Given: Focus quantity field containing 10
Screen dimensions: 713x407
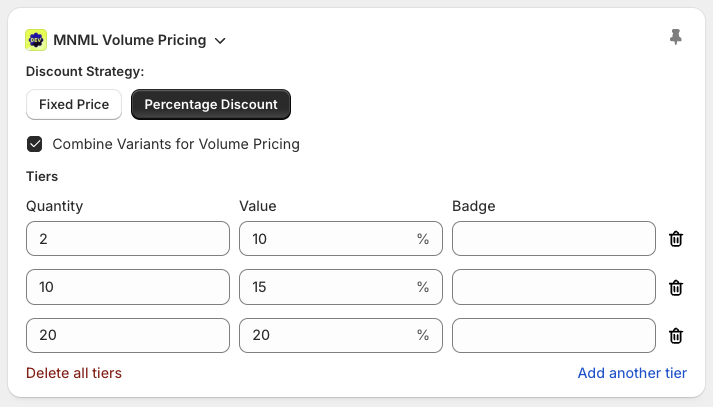Looking at the screenshot, I should click(128, 287).
